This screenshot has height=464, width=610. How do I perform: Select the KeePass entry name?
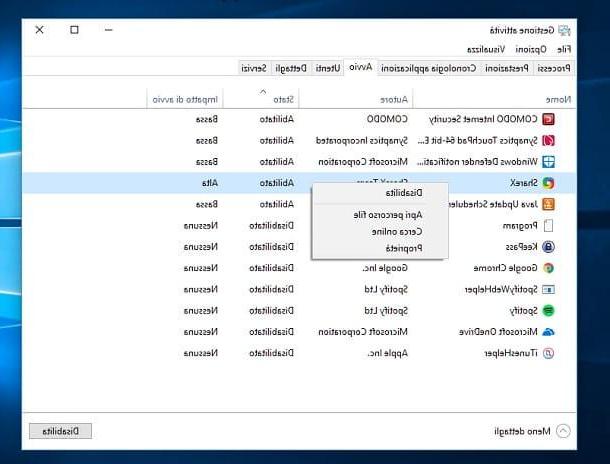[521, 247]
